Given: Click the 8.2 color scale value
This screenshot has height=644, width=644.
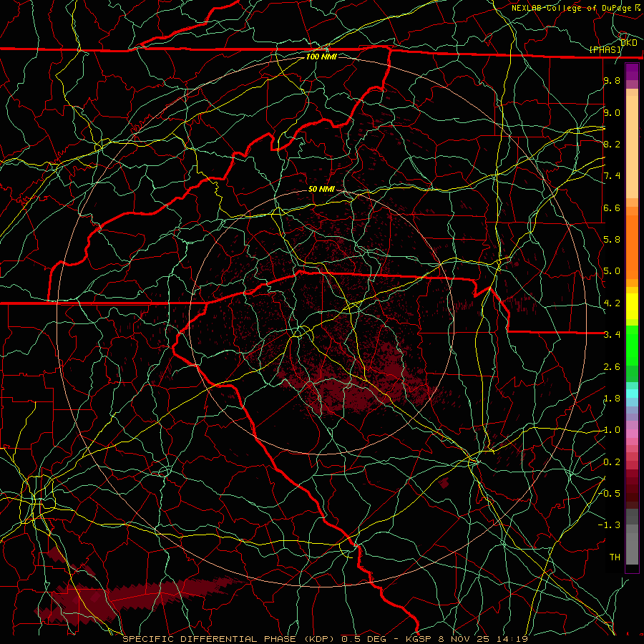Looking at the screenshot, I should pyautogui.click(x=612, y=144).
